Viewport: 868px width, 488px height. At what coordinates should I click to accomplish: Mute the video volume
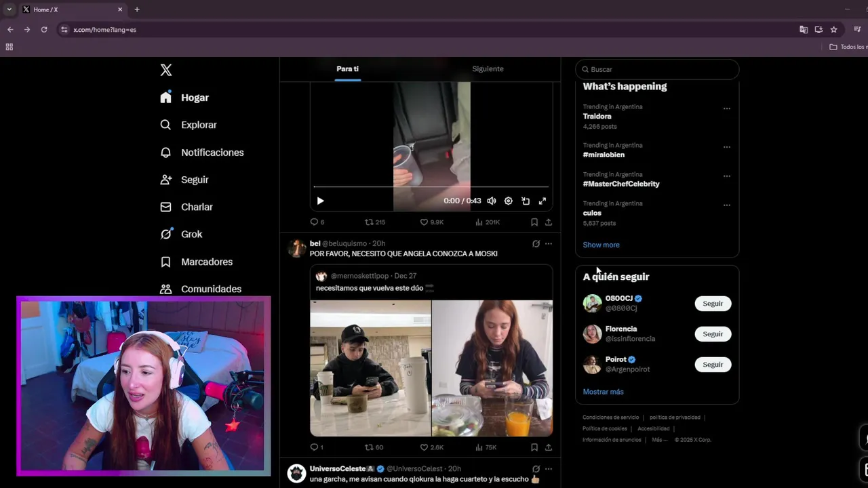(x=491, y=201)
